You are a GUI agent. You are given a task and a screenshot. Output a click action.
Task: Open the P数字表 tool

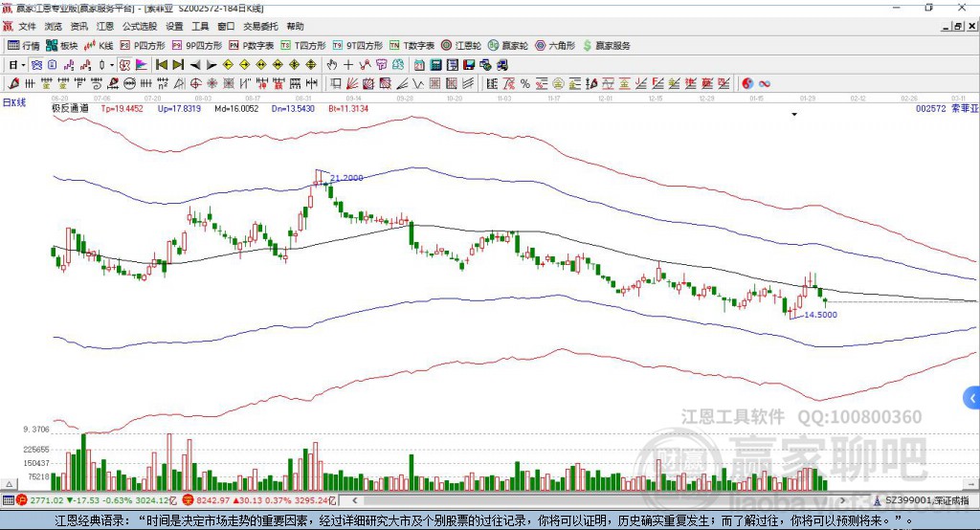pyautogui.click(x=252, y=46)
